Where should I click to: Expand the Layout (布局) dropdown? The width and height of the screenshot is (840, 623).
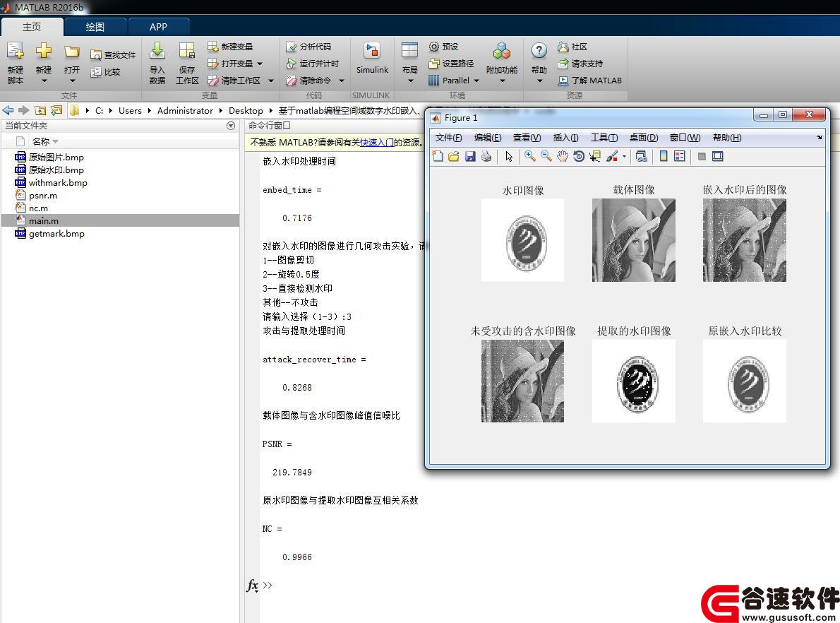point(410,81)
